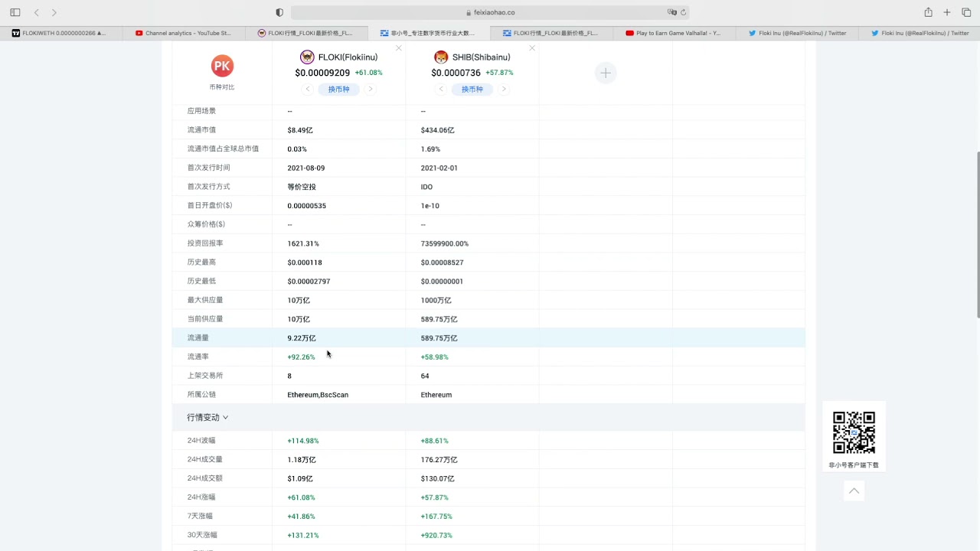Click SHIB's market cap value $434.06亿
Screen dimensions: 980x551
(437, 130)
